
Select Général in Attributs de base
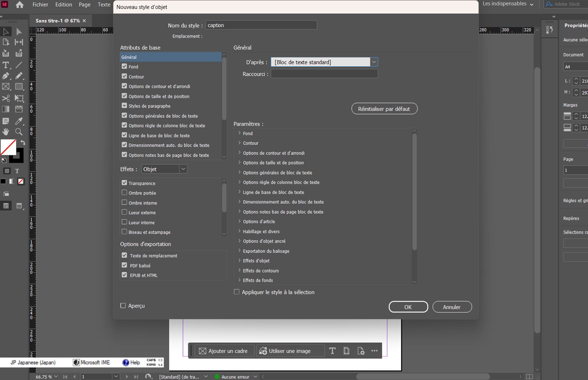[x=171, y=57]
